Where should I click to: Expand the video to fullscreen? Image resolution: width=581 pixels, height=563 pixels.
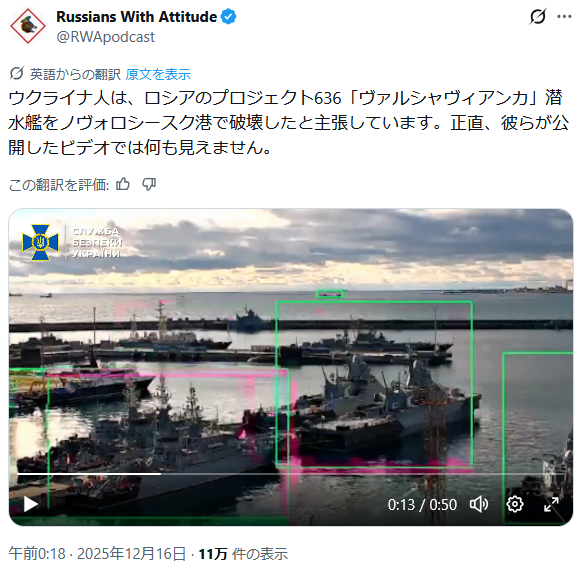click(x=551, y=504)
